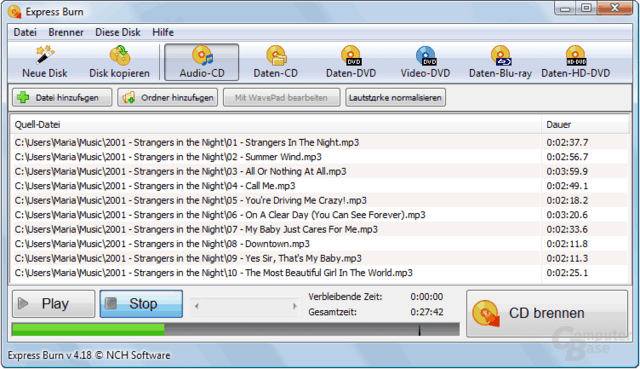The image size is (640, 369).
Task: Start burning with CD brennen button
Action: click(x=547, y=313)
